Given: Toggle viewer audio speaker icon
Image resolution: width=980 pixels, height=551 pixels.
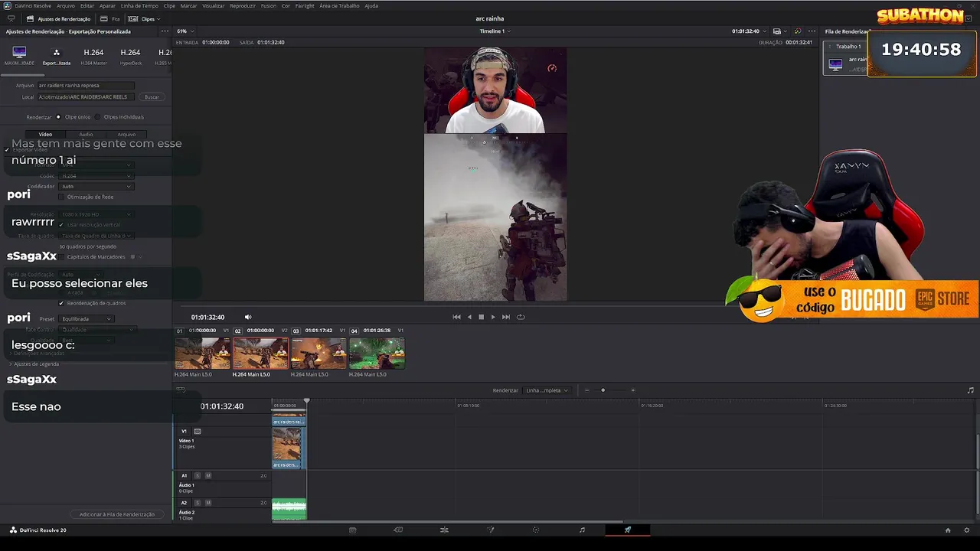Looking at the screenshot, I should (x=247, y=317).
